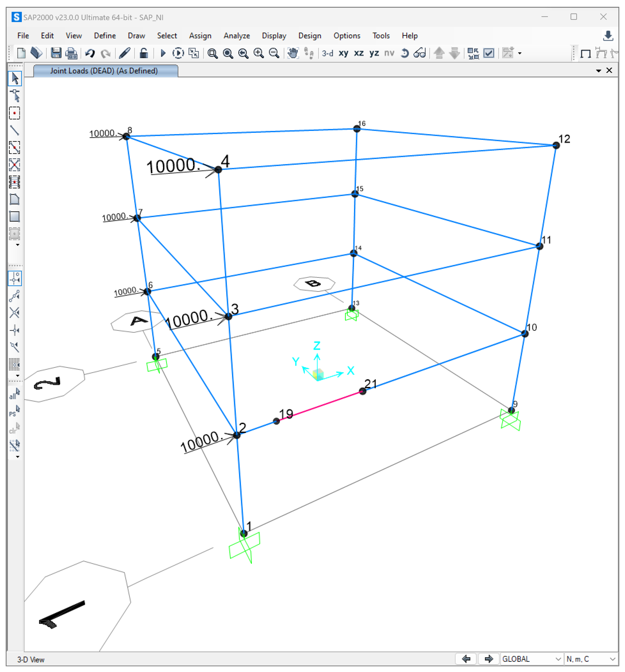The image size is (625, 672).
Task: Click the Draw Special Joint tool
Action: point(14,113)
